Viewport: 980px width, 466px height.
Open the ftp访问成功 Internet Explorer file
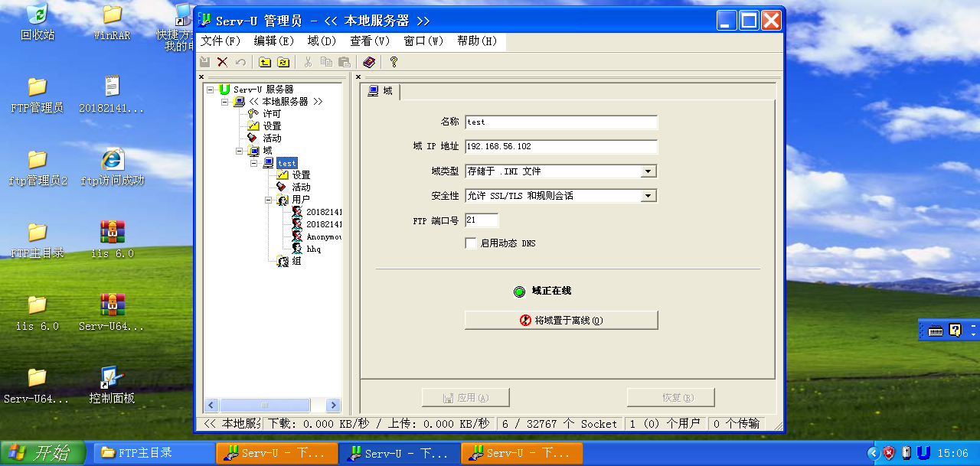click(x=112, y=168)
